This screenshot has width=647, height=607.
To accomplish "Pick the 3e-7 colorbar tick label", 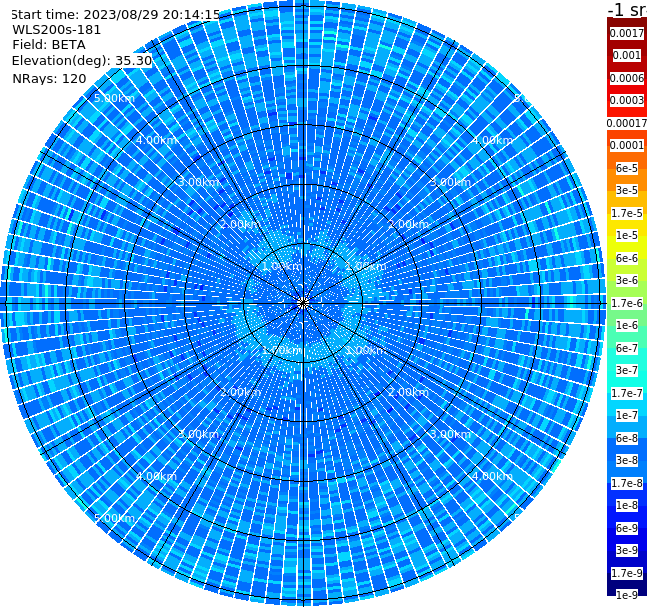I will tap(627, 370).
